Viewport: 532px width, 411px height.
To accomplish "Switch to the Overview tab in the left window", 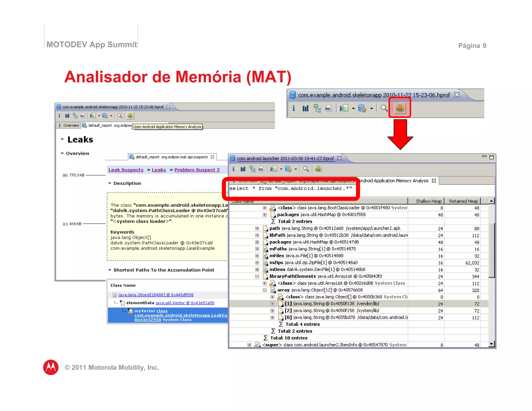I will tap(69, 125).
